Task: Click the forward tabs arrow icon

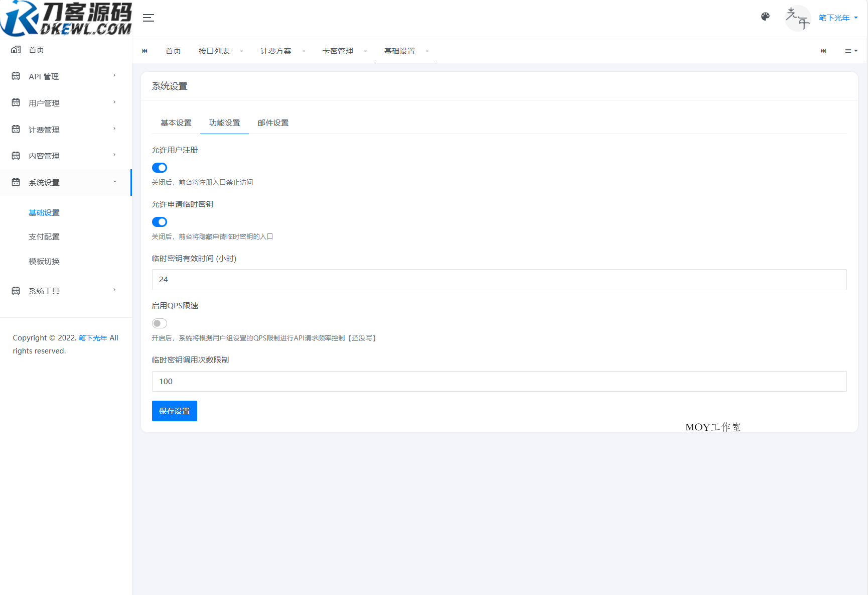Action: point(823,51)
